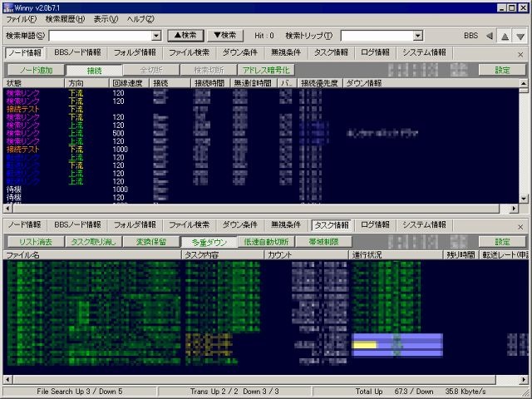
Task: Toggle the 変換保留 button
Action: [151, 242]
